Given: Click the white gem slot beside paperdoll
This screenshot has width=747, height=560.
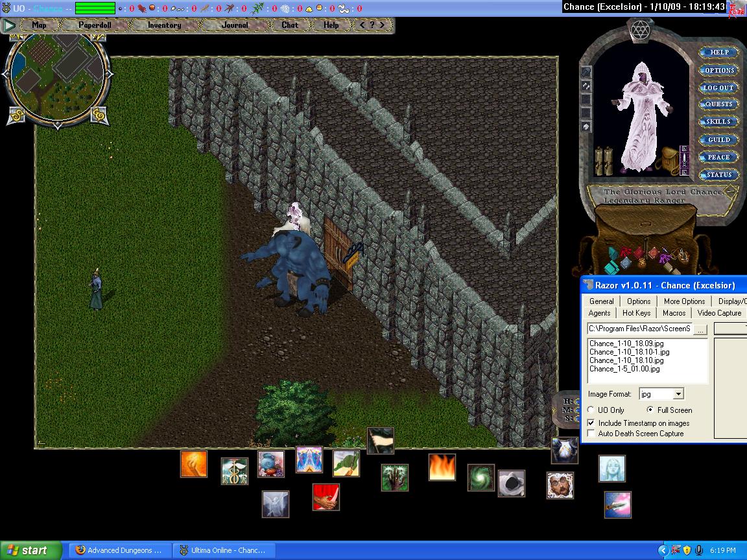Looking at the screenshot, I should pyautogui.click(x=586, y=126).
